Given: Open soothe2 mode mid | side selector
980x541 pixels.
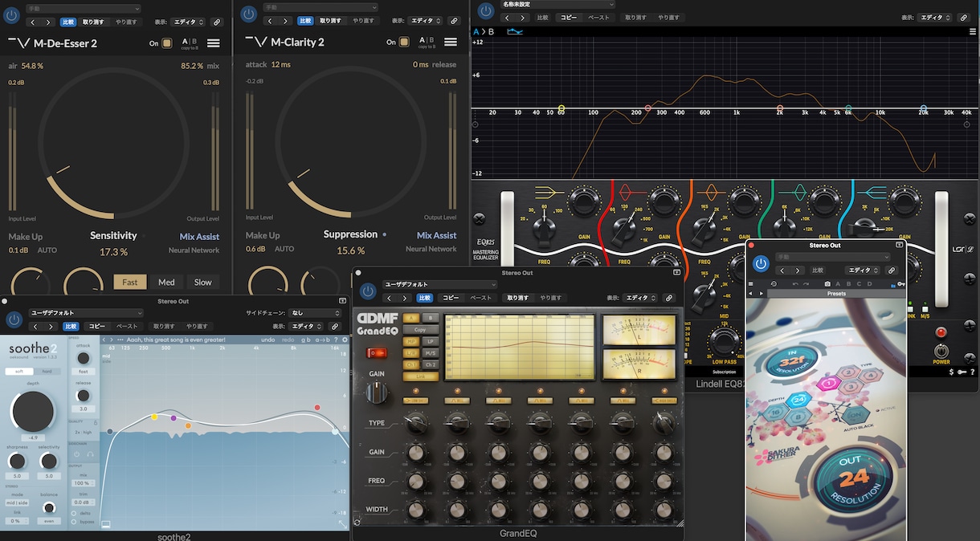Looking at the screenshot, I should pyautogui.click(x=18, y=502).
